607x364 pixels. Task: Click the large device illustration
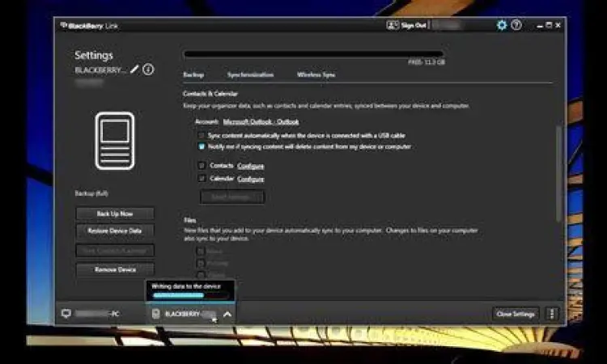pyautogui.click(x=115, y=141)
